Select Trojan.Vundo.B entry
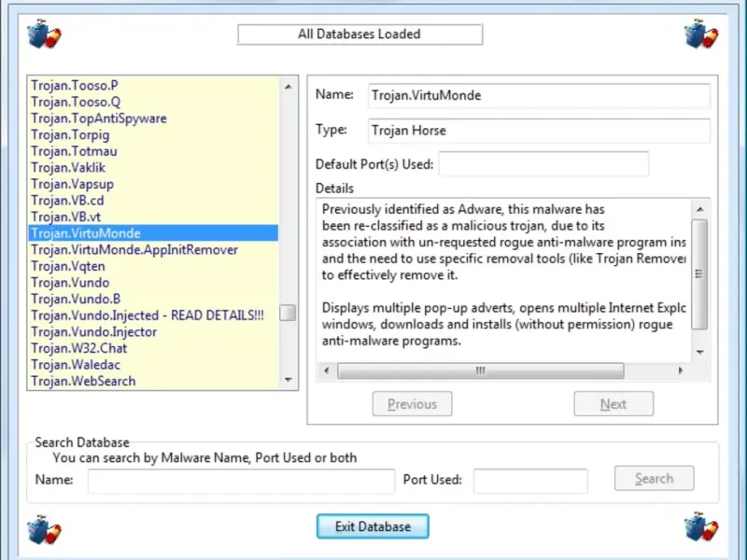This screenshot has height=560, width=747. point(153,299)
